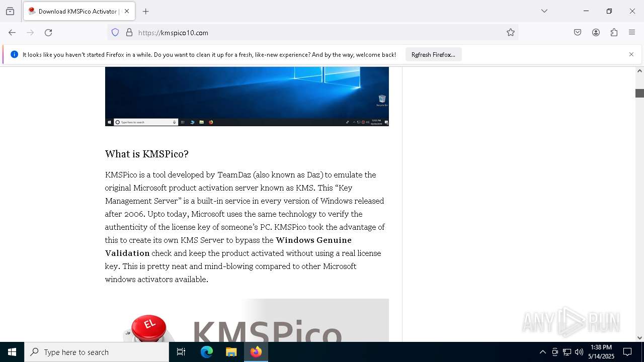Viewport: 644px width, 362px height.
Task: Open a new tab with plus button
Action: click(146, 11)
